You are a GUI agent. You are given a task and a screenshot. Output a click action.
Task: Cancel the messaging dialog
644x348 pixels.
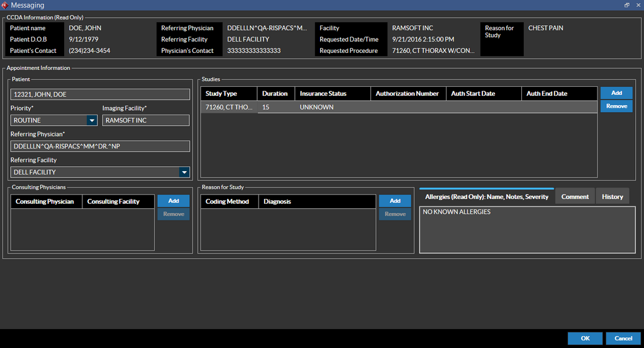[623, 339]
